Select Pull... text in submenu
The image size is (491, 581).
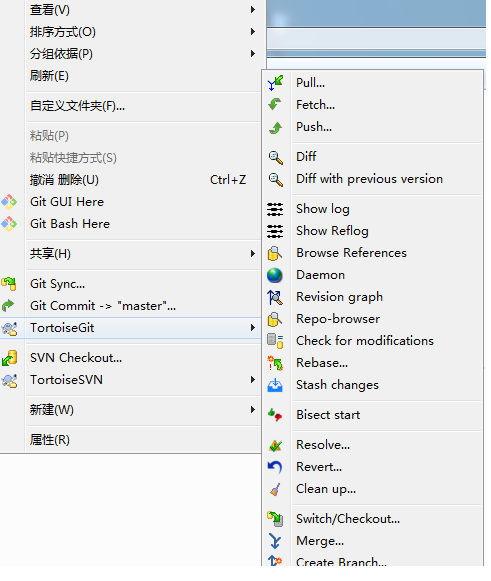311,83
